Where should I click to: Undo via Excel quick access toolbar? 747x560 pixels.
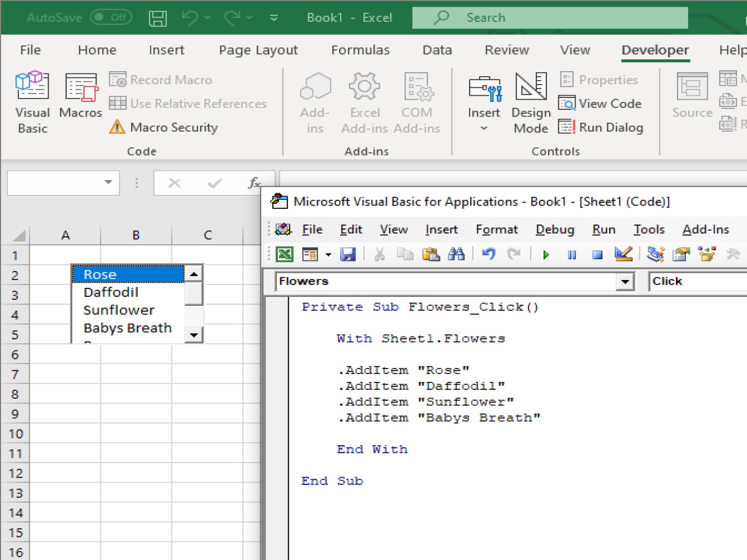tap(189, 18)
